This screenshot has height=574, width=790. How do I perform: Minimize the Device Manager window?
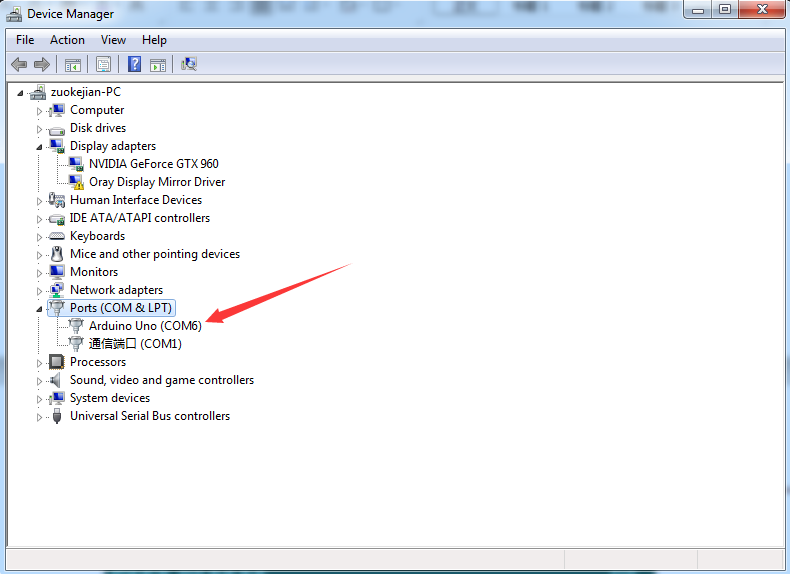[x=698, y=10]
